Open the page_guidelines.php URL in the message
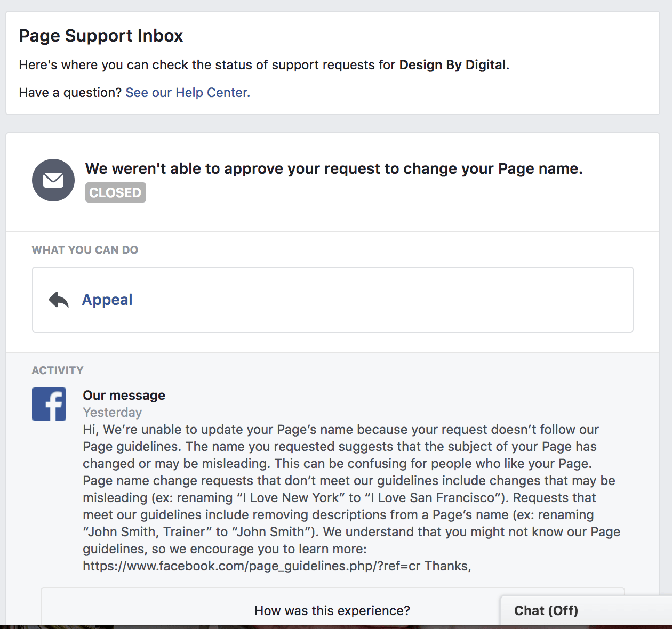Viewport: 672px width, 629px height. [251, 566]
